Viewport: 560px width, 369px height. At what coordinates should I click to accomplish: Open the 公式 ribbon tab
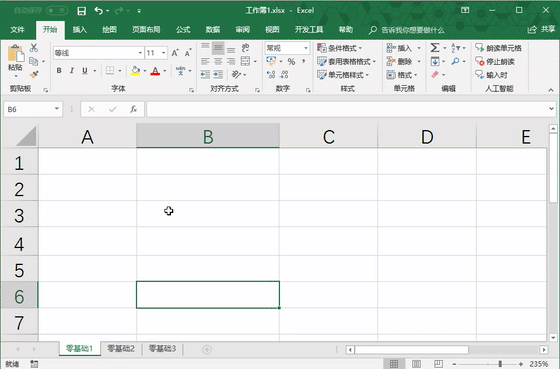[183, 30]
